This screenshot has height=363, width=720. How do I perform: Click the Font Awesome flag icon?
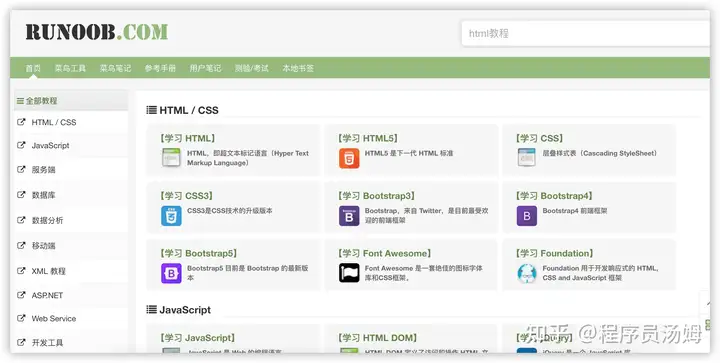[x=349, y=273]
